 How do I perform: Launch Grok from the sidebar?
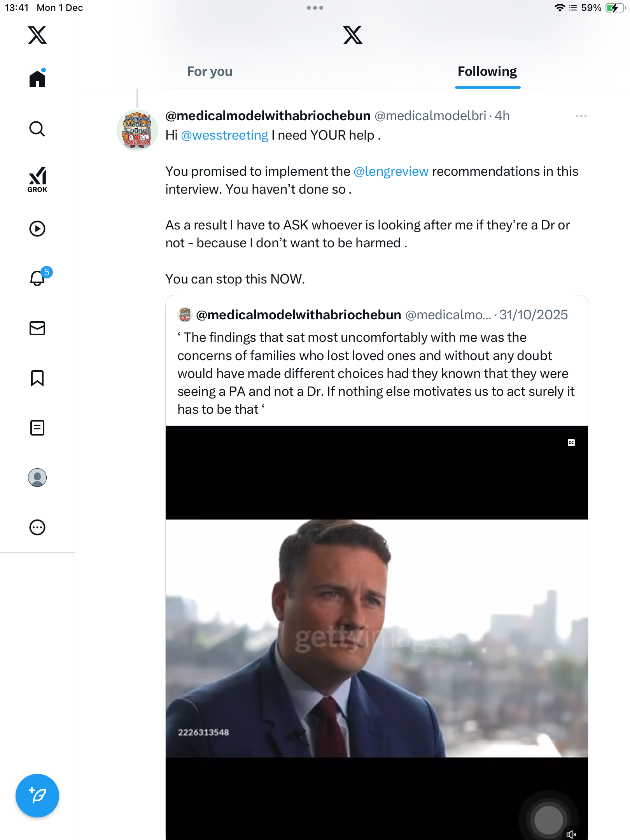37,180
